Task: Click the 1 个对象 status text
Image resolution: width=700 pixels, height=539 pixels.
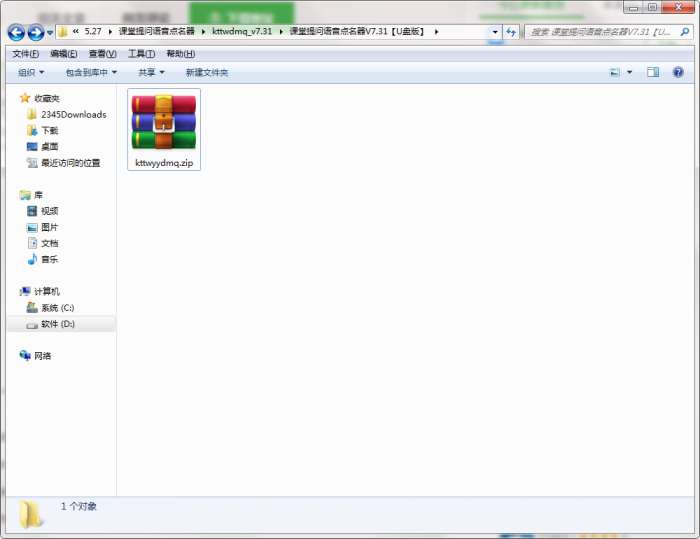Action: [79, 506]
